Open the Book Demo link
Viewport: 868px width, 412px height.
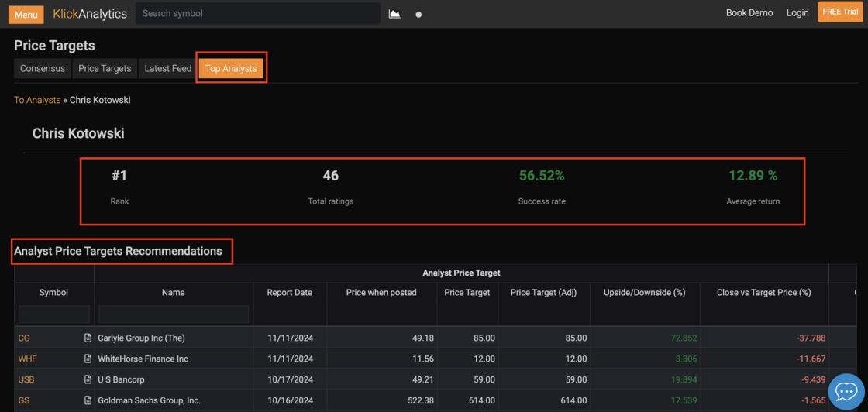pyautogui.click(x=749, y=12)
